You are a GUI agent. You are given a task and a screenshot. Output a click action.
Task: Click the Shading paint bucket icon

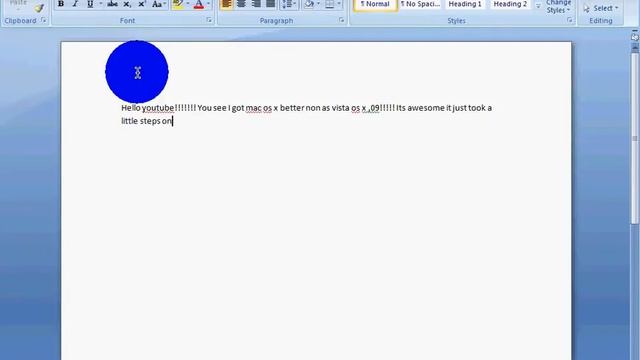[309, 4]
